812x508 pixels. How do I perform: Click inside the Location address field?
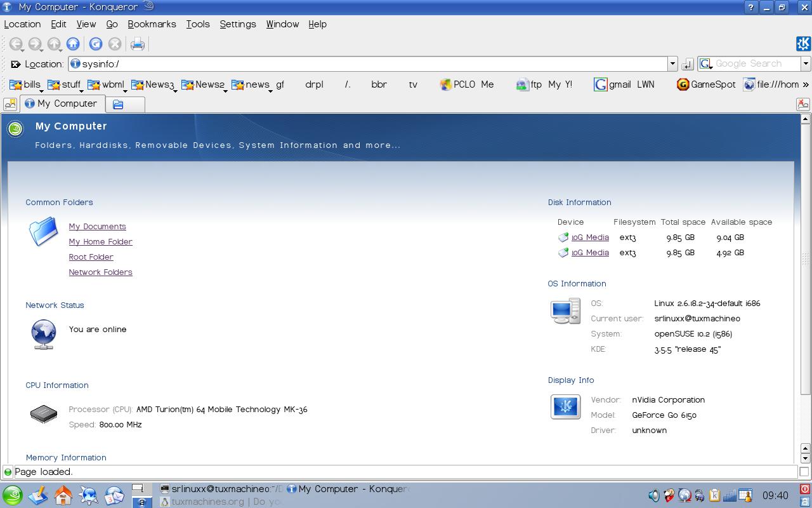click(x=368, y=64)
